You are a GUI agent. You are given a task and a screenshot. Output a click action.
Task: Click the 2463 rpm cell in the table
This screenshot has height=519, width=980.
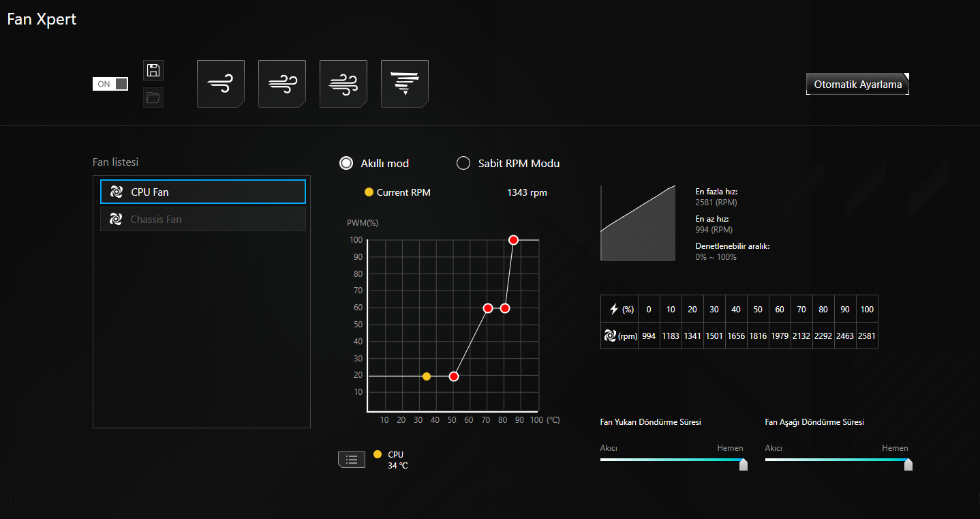845,336
